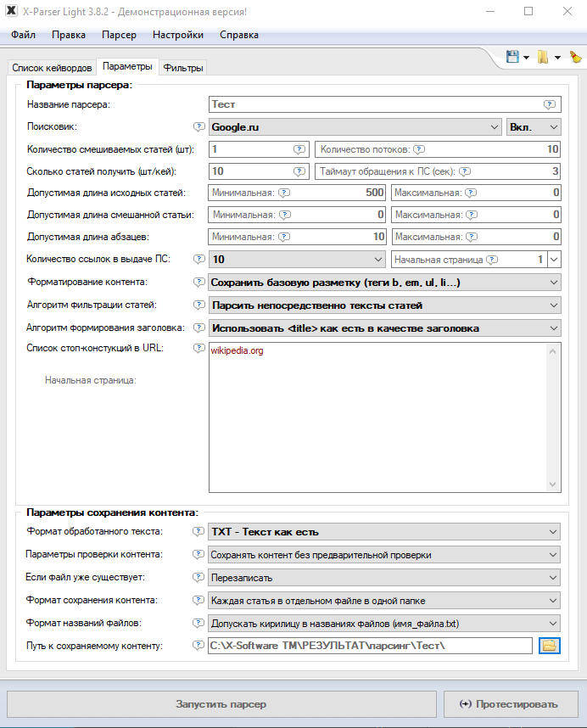
Task: Open Парсить непосредственно тексты статей dropdown
Action: click(x=384, y=305)
